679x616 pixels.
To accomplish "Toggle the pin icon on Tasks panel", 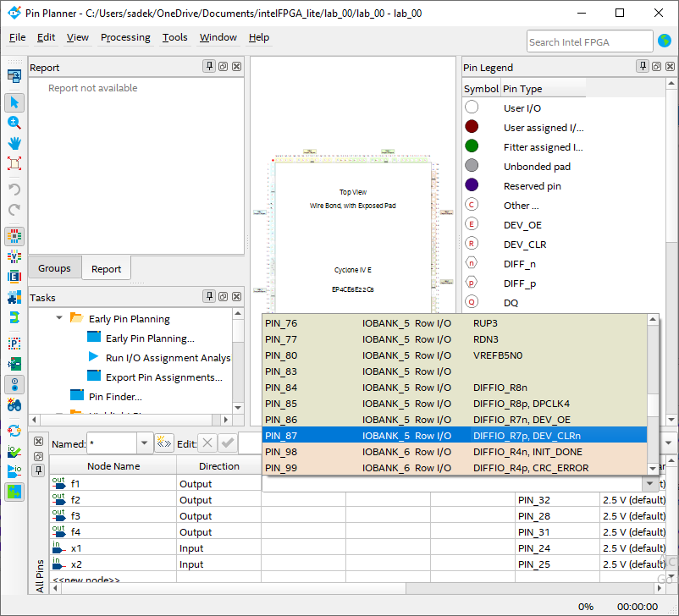I will coord(209,297).
